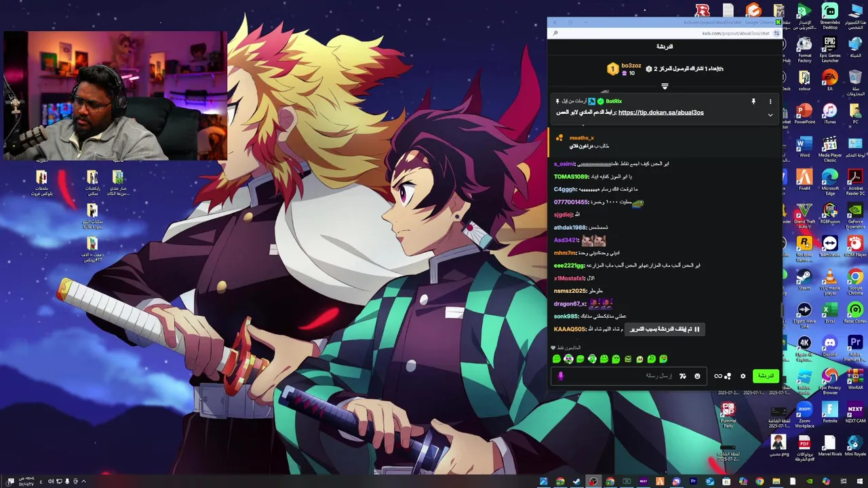
Task: Open Pummel Party desktop shortcut
Action: 728,415
